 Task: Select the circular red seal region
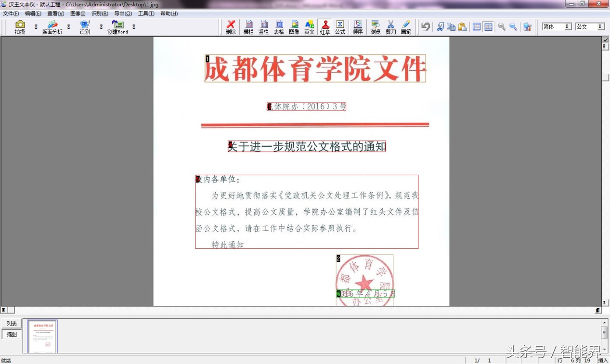tap(364, 280)
